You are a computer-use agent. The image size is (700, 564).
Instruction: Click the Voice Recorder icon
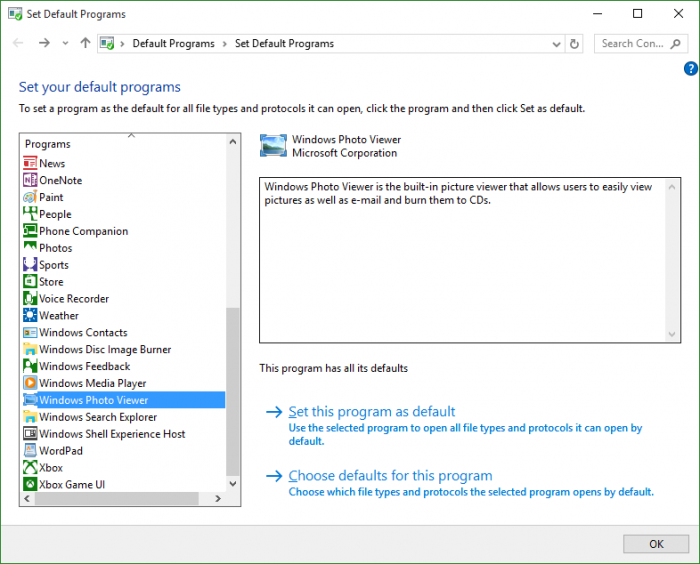(30, 298)
